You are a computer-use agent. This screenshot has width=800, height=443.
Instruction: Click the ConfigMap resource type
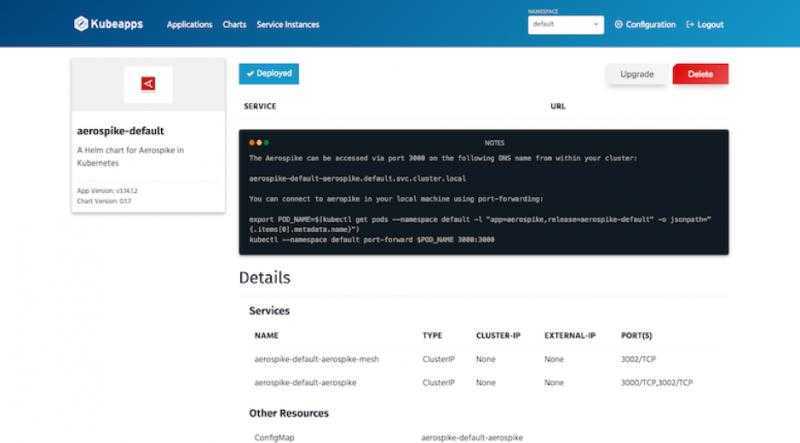(x=274, y=437)
